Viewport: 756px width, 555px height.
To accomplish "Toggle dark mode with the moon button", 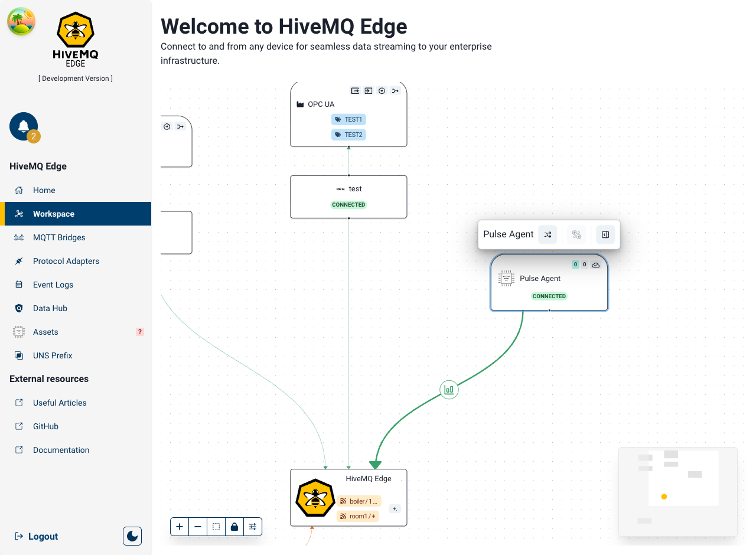I will (132, 536).
